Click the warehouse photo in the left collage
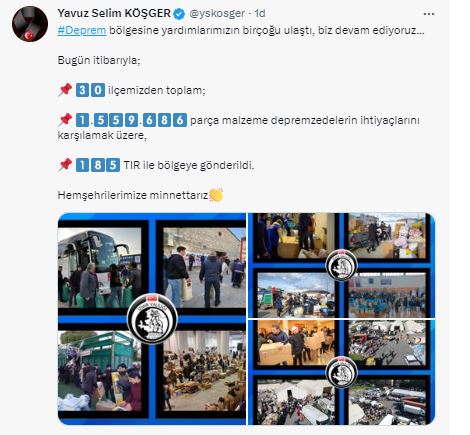This screenshot has width=470, height=435. click(x=204, y=371)
